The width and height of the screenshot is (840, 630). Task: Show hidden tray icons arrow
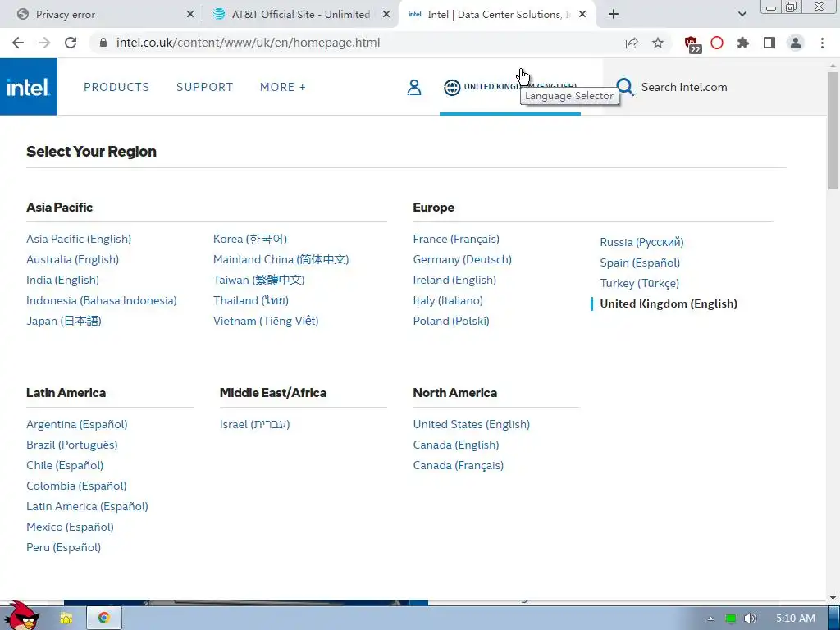coord(711,619)
